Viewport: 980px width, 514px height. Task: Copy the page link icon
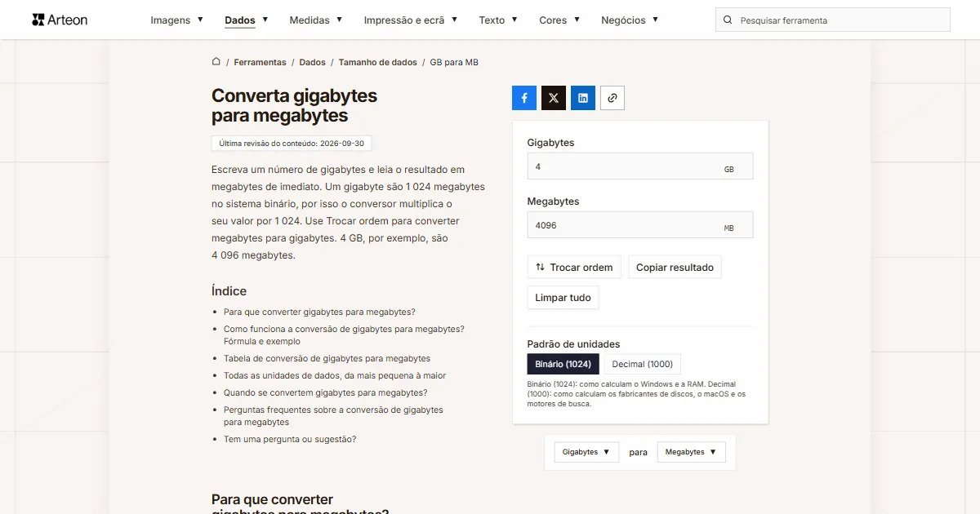pos(612,98)
